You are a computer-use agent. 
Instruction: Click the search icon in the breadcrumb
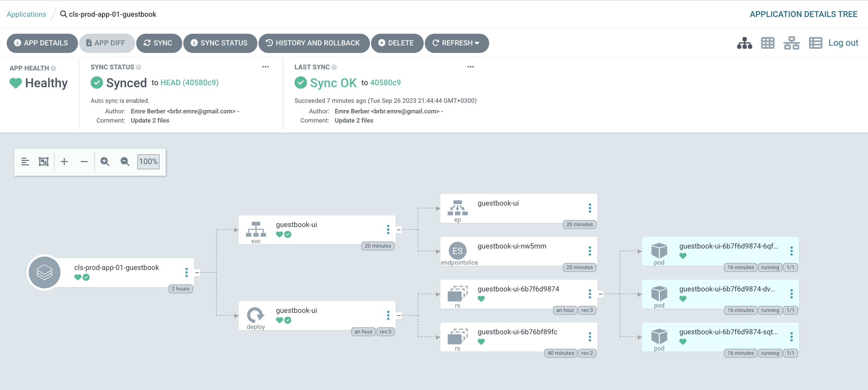point(63,14)
